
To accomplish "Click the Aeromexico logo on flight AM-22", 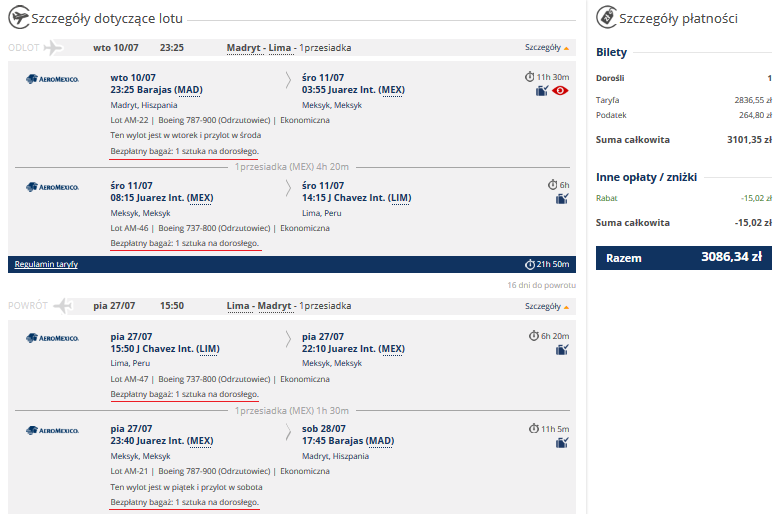I will [52, 79].
